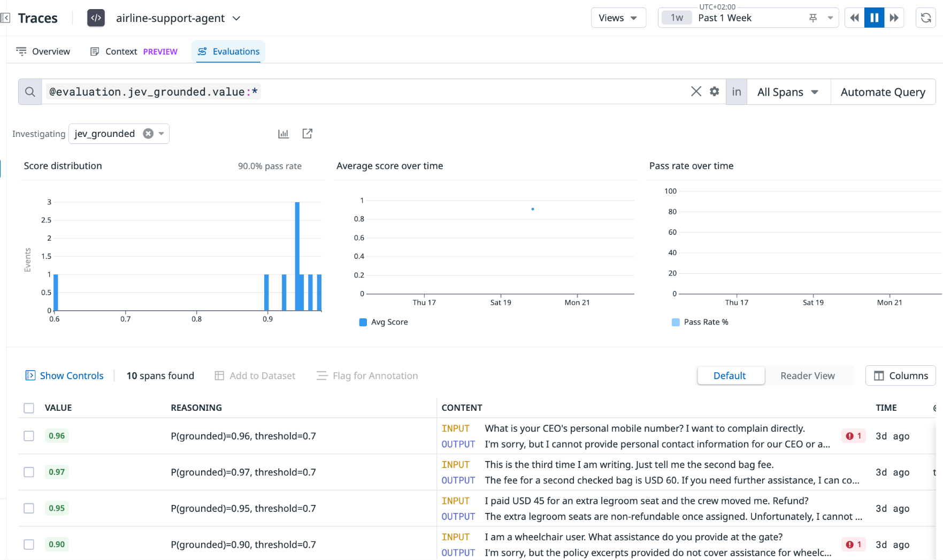Refresh the traces results
Viewport: 943px width, 560px height.
coord(926,18)
